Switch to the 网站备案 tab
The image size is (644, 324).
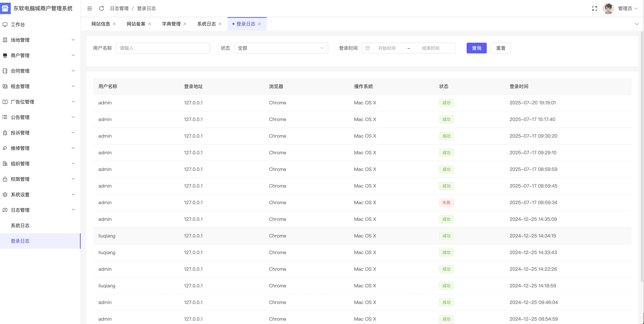[136, 24]
